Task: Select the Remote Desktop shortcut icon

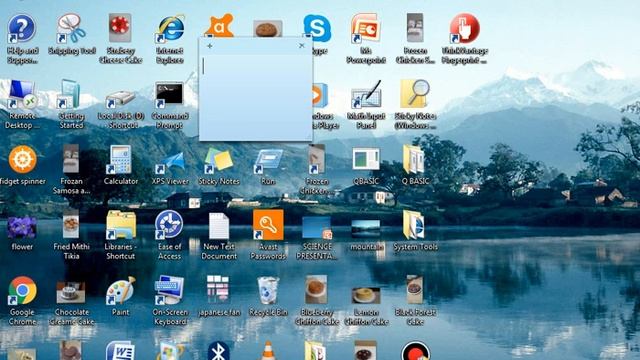Action: click(x=22, y=95)
